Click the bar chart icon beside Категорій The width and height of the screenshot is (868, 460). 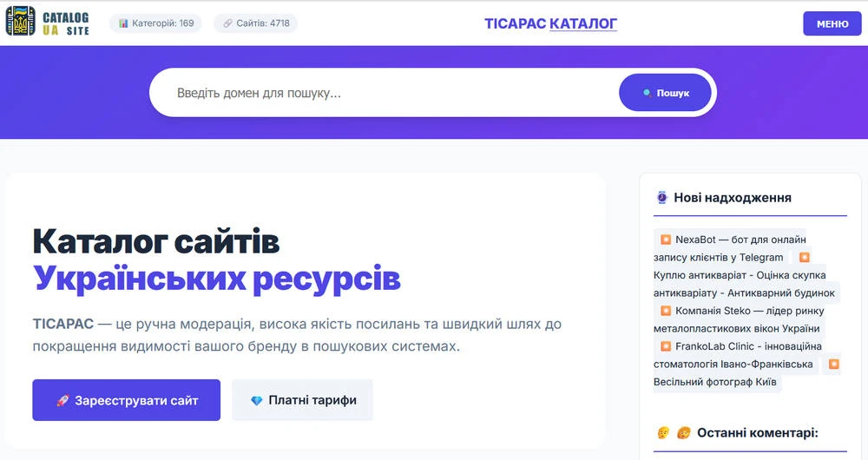point(123,23)
